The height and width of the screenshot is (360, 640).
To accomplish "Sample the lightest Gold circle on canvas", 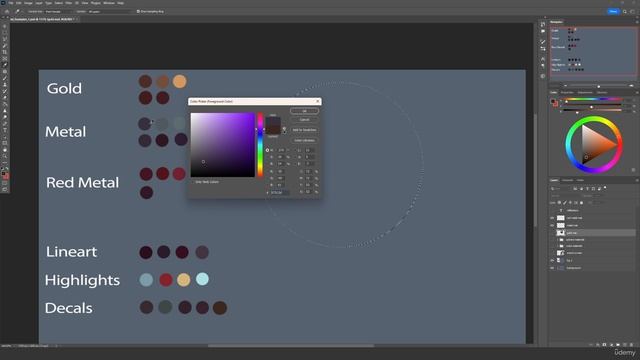I will click(x=180, y=81).
